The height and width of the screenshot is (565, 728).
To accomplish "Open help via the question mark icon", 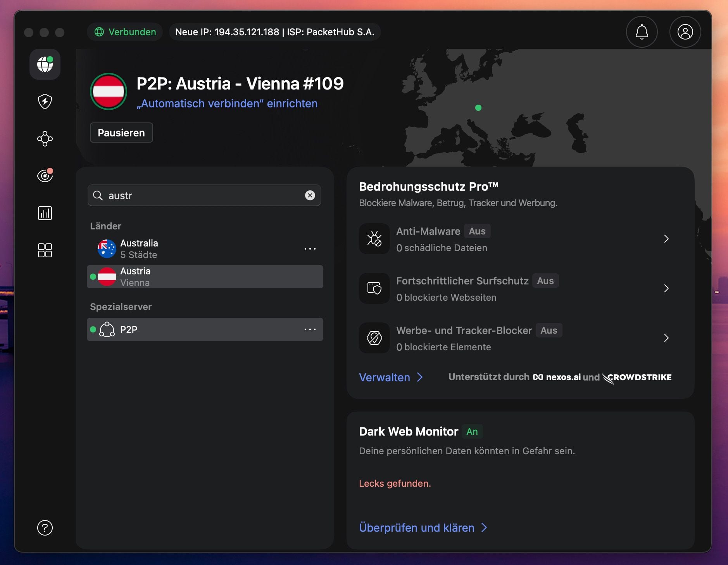I will pyautogui.click(x=45, y=528).
